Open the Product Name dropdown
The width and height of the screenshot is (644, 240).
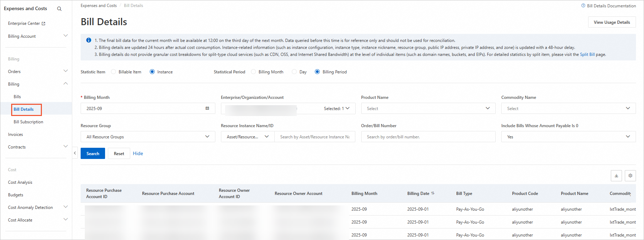tap(428, 108)
